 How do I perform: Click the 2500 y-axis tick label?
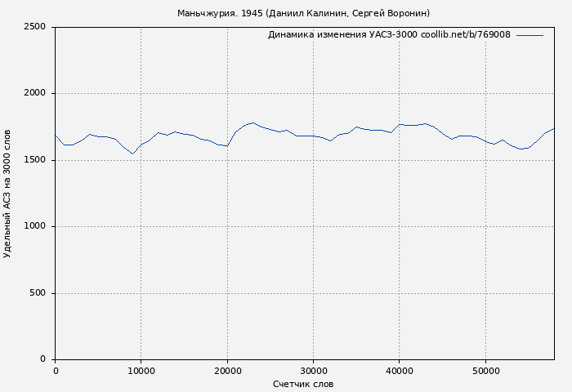click(x=34, y=27)
